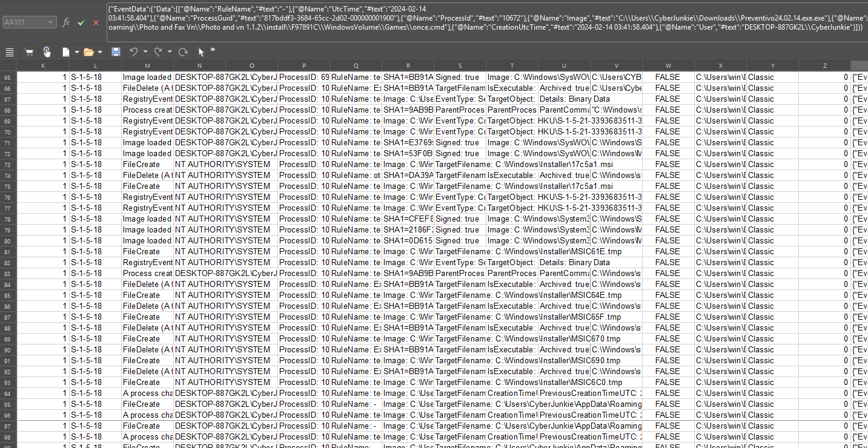Image resolution: width=868 pixels, height=448 pixels.
Task: Expand the new document dropdown arrow
Action: (77, 53)
